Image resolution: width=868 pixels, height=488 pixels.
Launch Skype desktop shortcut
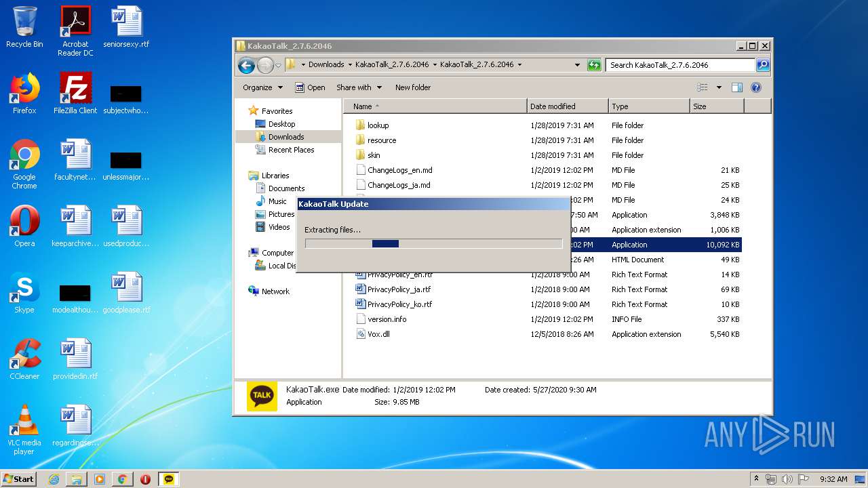coord(24,293)
